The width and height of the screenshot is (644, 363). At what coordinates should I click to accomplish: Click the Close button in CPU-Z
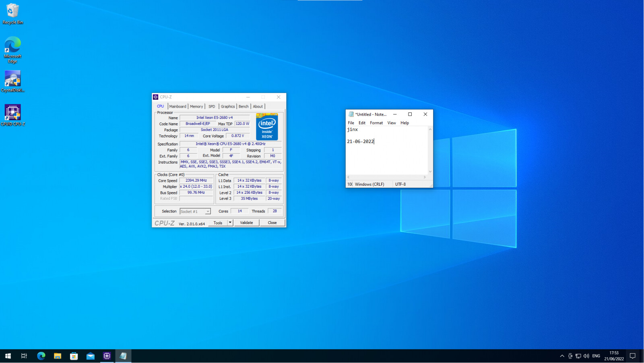click(272, 223)
